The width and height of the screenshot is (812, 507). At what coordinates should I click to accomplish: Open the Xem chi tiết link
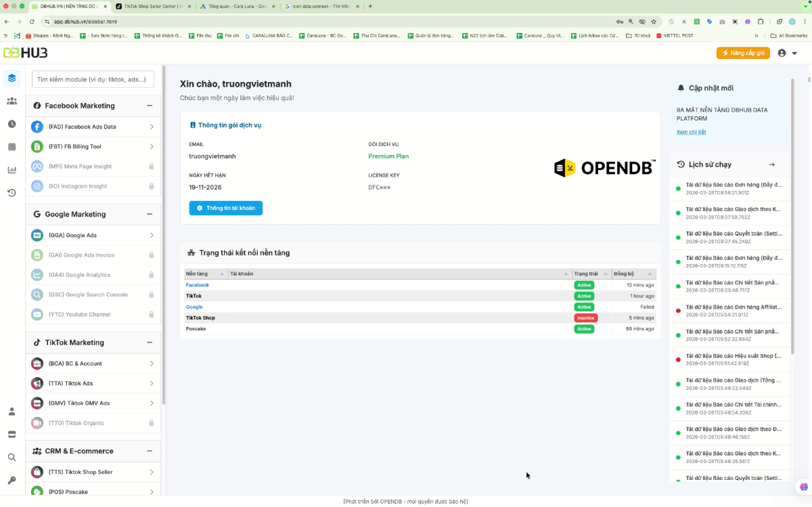691,132
